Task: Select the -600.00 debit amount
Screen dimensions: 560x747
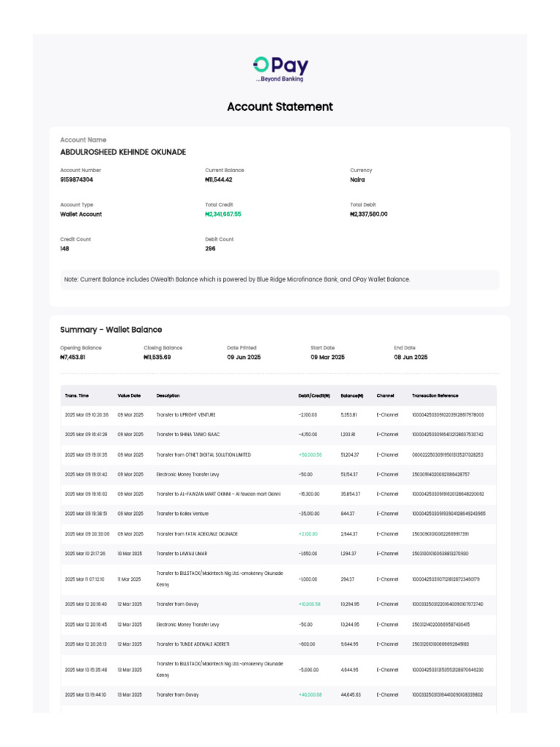Action: coord(307,644)
